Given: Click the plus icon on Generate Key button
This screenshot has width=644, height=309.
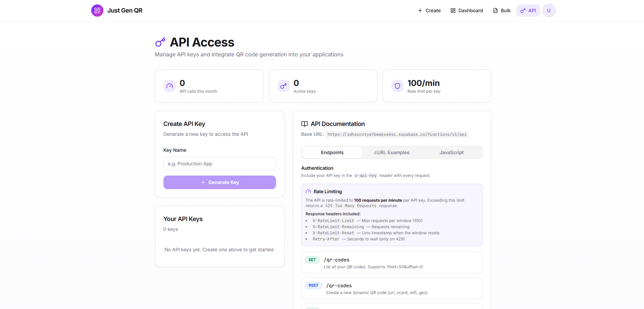Looking at the screenshot, I should (203, 182).
